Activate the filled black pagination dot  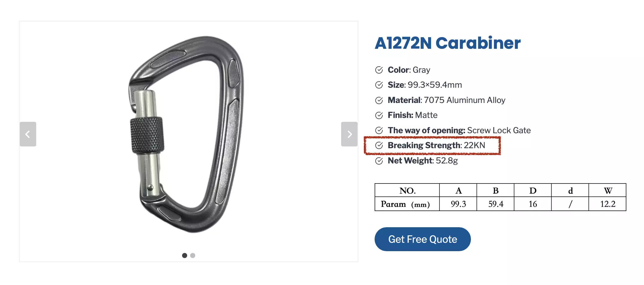click(x=184, y=256)
